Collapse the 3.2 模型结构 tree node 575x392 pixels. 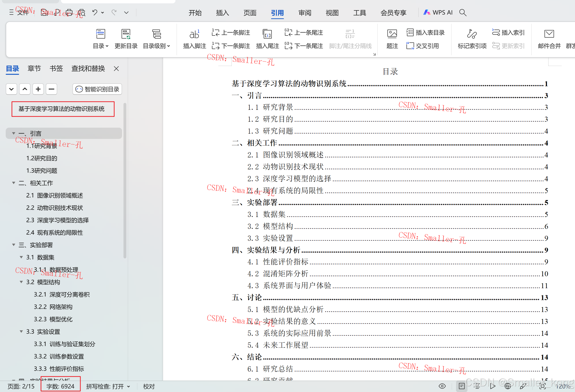coord(21,282)
